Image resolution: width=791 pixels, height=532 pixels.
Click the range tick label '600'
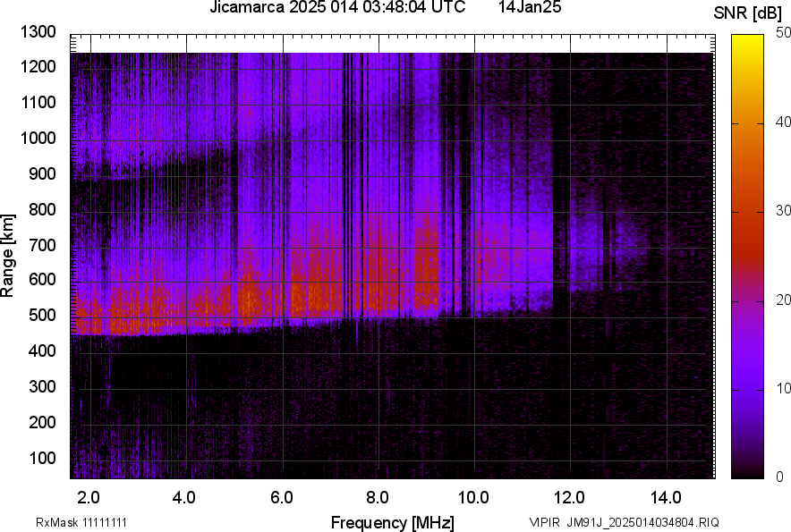(x=42, y=279)
